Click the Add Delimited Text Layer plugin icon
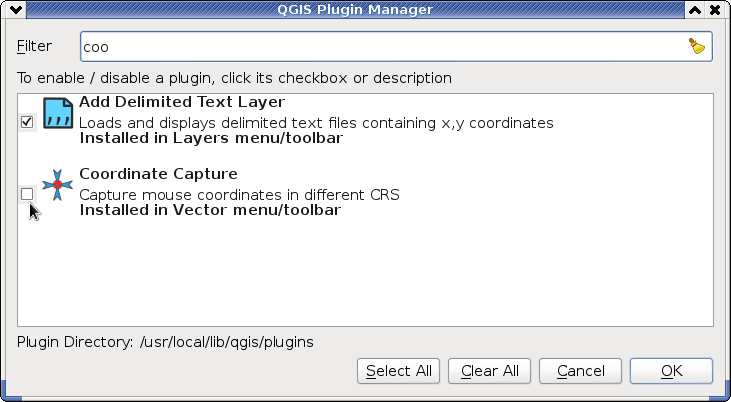The image size is (731, 402). pyautogui.click(x=58, y=113)
